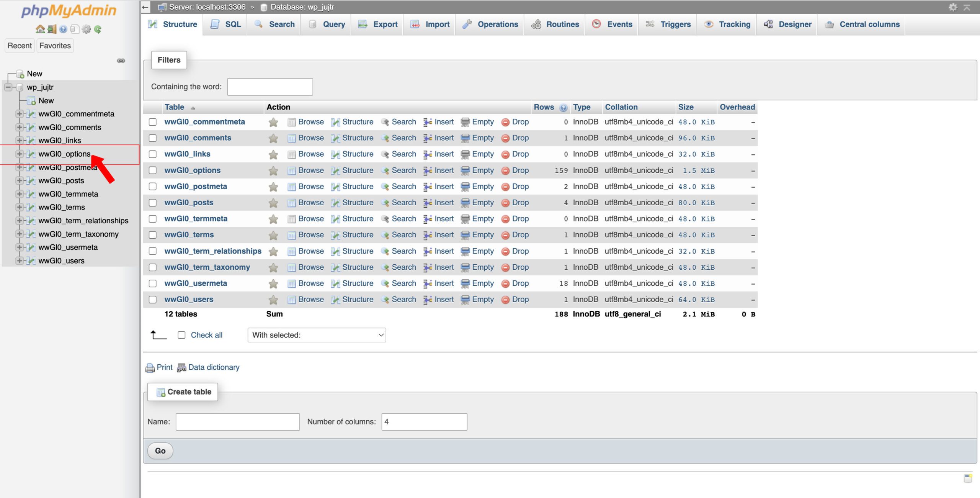Expand wwGI0_termmeta in the tree

pos(19,194)
